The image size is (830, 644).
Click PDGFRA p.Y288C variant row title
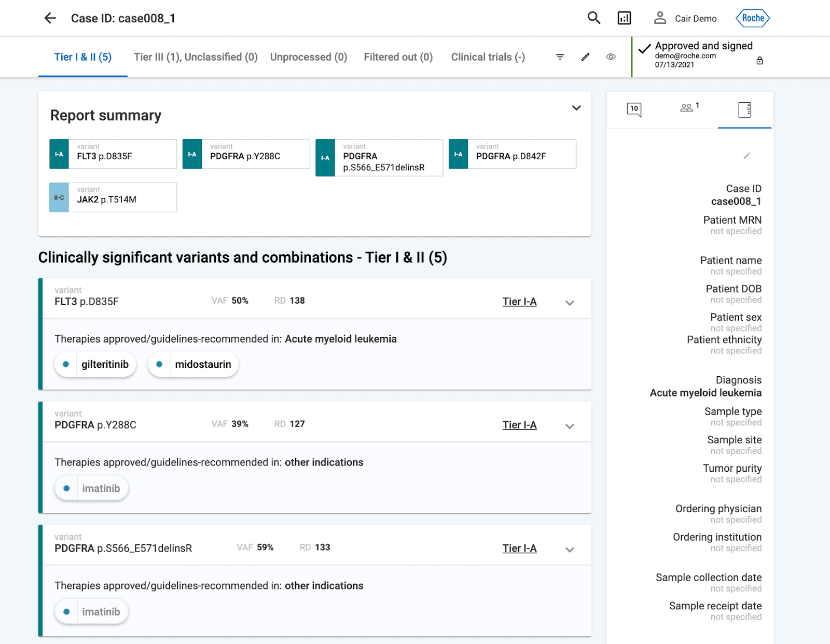95,425
